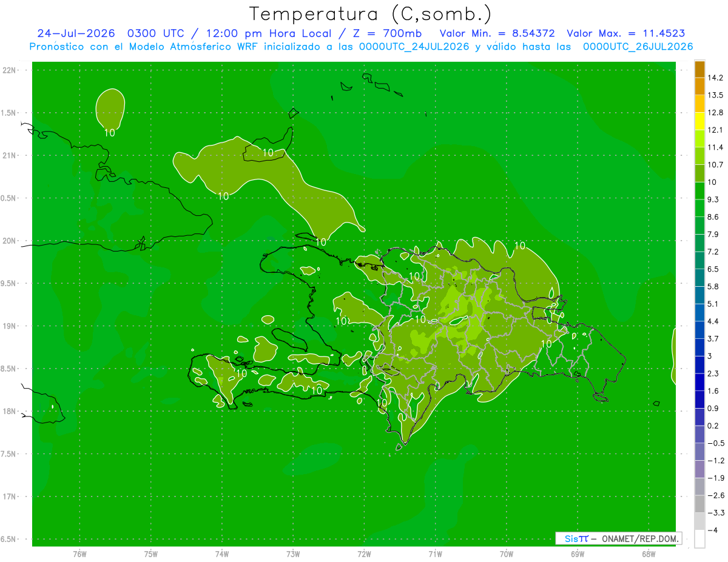Pick the amber swatch between 12.8 and 13.5
Viewport: 728px width, 562px height.
699,104
